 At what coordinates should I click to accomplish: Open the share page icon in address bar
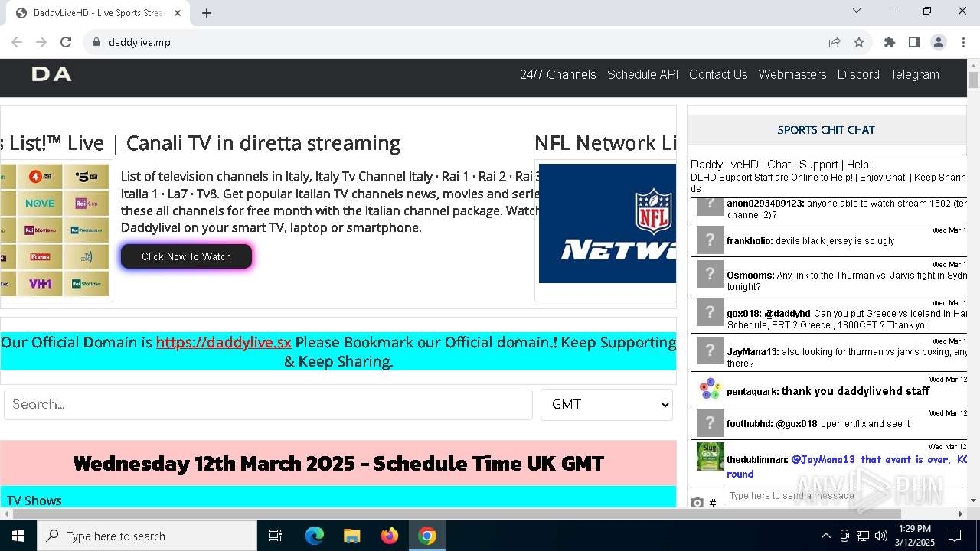coord(835,42)
